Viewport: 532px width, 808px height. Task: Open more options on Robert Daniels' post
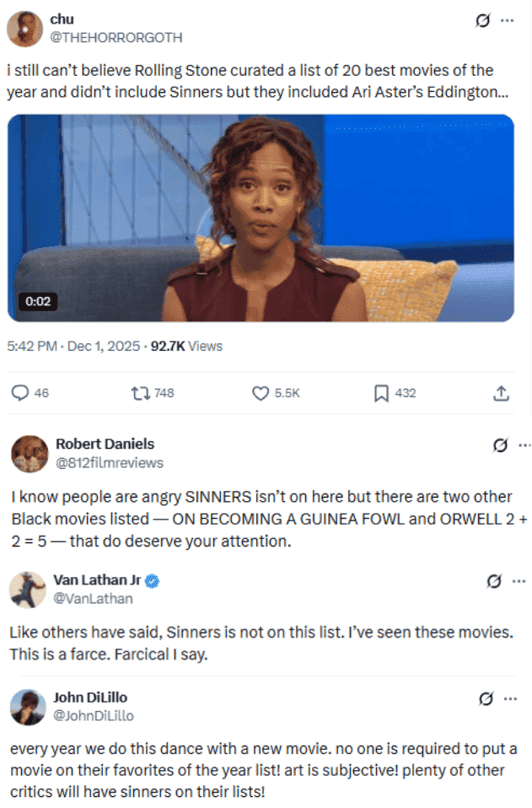[524, 445]
